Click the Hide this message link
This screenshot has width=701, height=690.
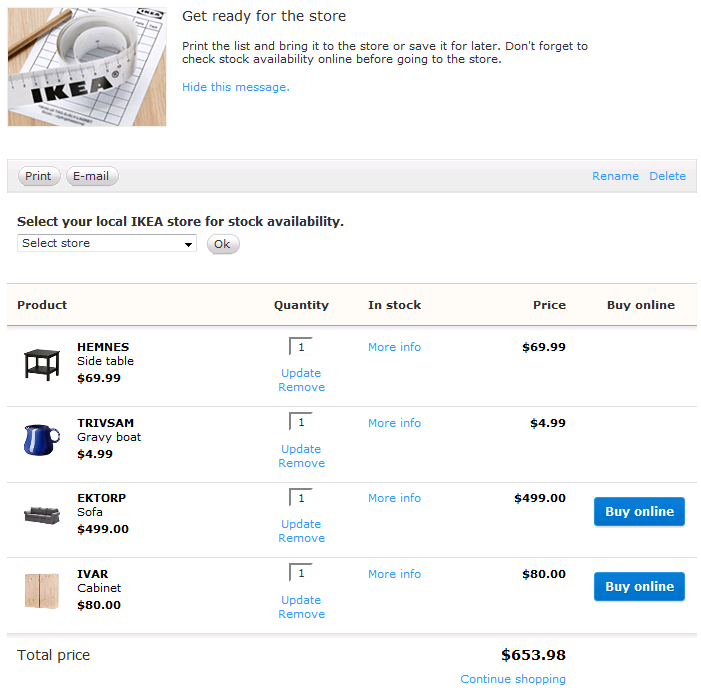tap(236, 87)
